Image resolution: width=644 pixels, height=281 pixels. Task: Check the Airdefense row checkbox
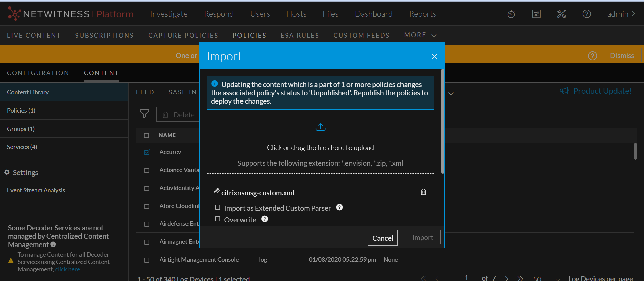tap(147, 224)
